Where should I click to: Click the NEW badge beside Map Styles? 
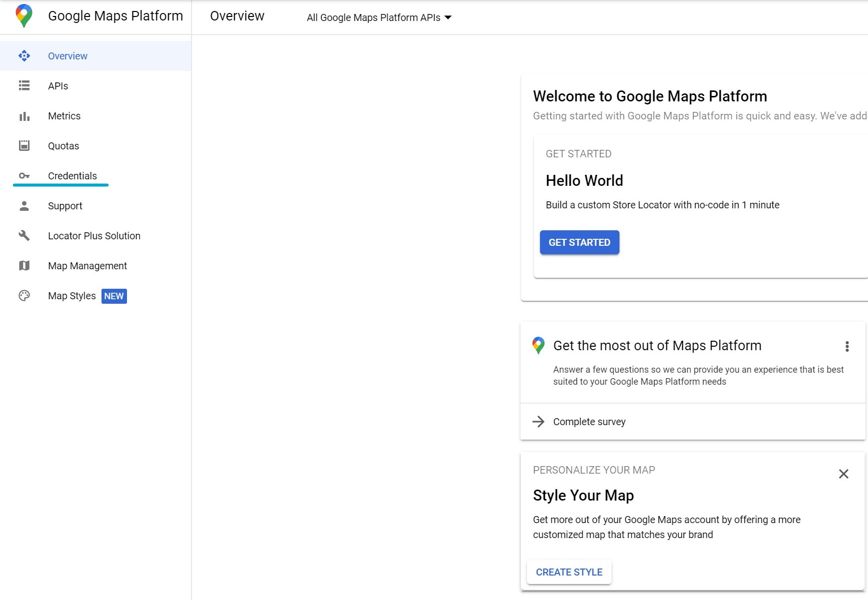tap(114, 296)
